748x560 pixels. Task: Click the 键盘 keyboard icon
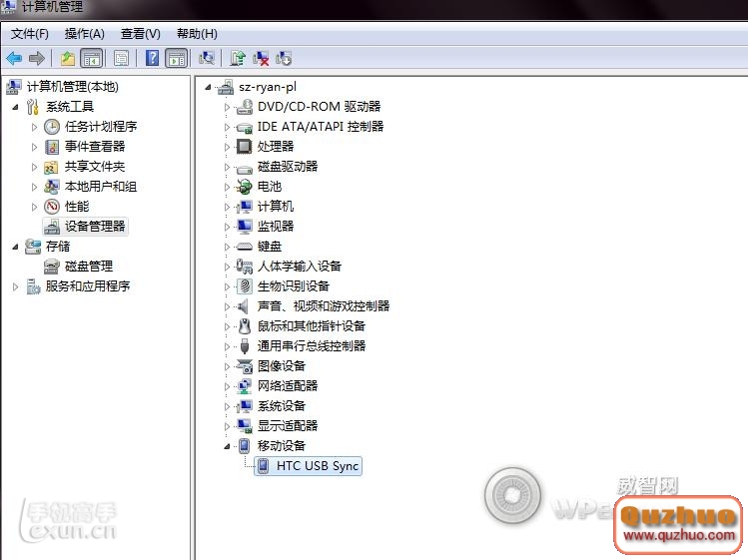pos(245,247)
